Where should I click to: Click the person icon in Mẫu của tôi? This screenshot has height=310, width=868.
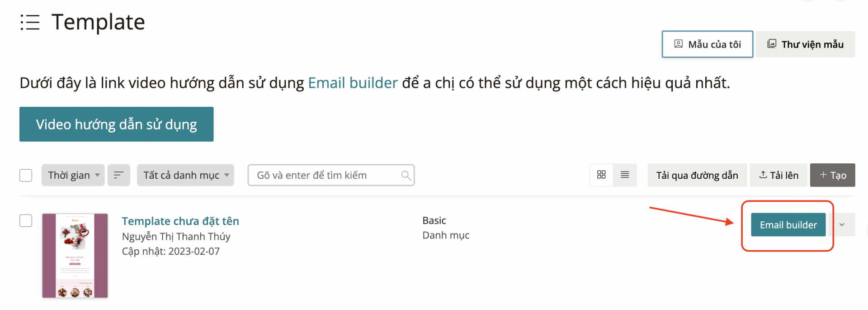(x=678, y=44)
